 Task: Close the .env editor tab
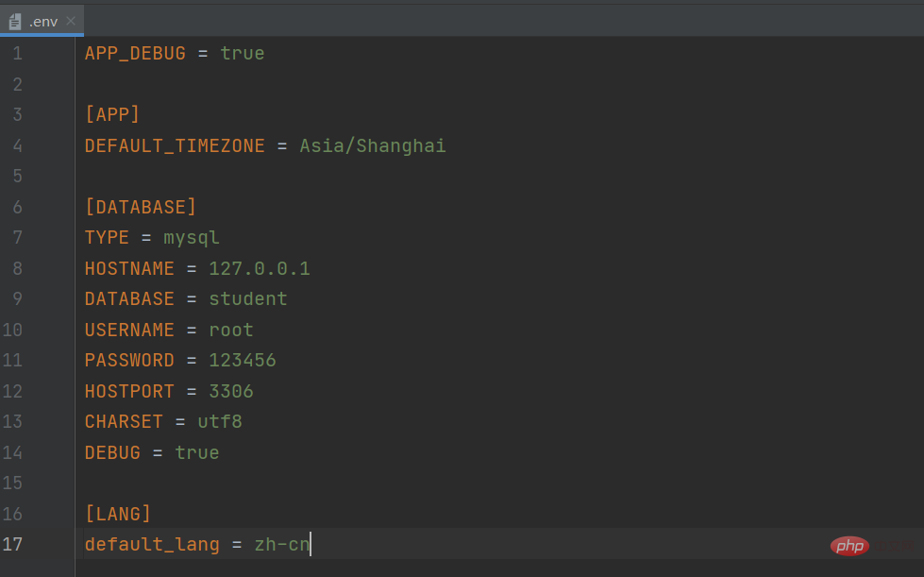tap(71, 21)
